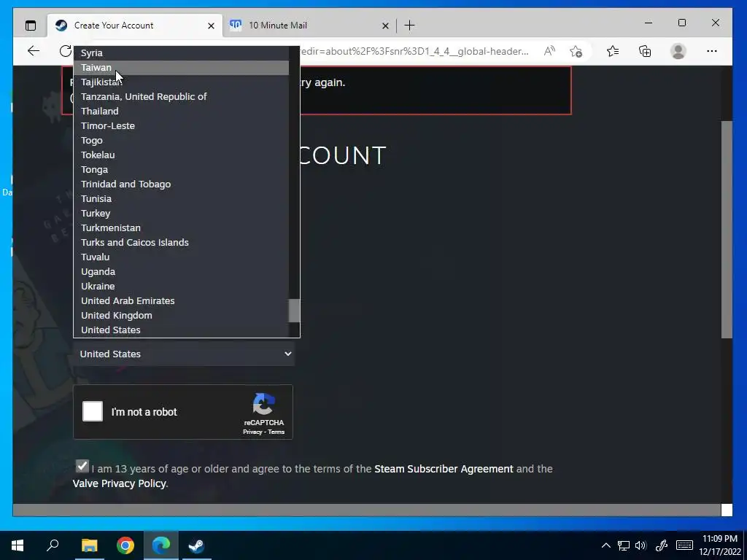Select United States in the open list
Viewport: 747px width, 560px height.
(x=181, y=330)
